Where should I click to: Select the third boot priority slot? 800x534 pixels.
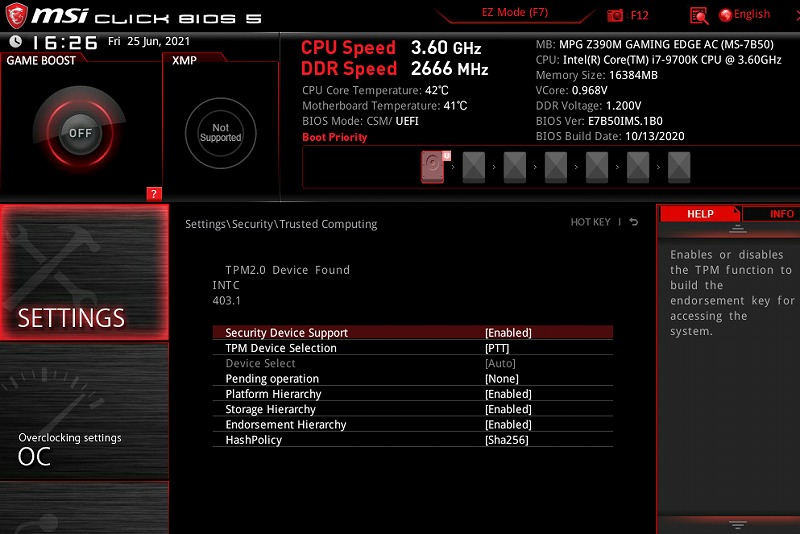[514, 167]
